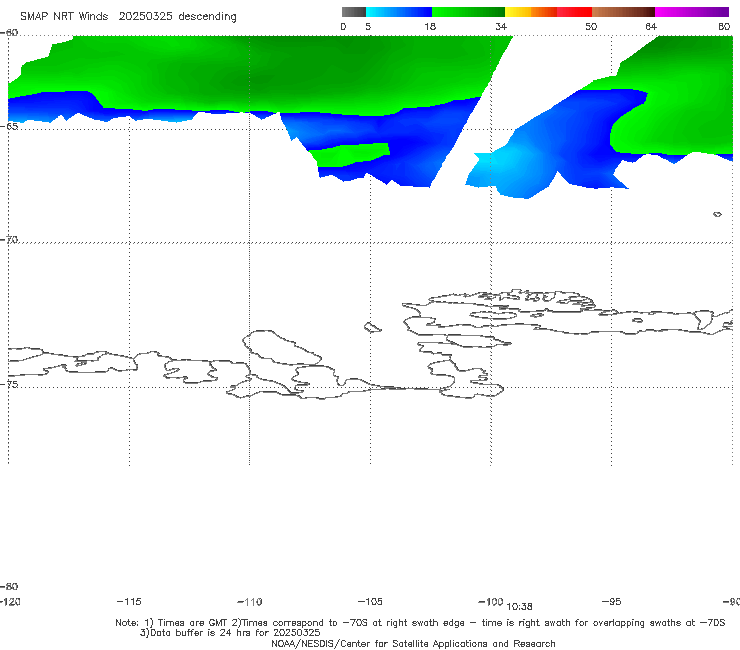Click the color bar label '5'

pyautogui.click(x=368, y=27)
